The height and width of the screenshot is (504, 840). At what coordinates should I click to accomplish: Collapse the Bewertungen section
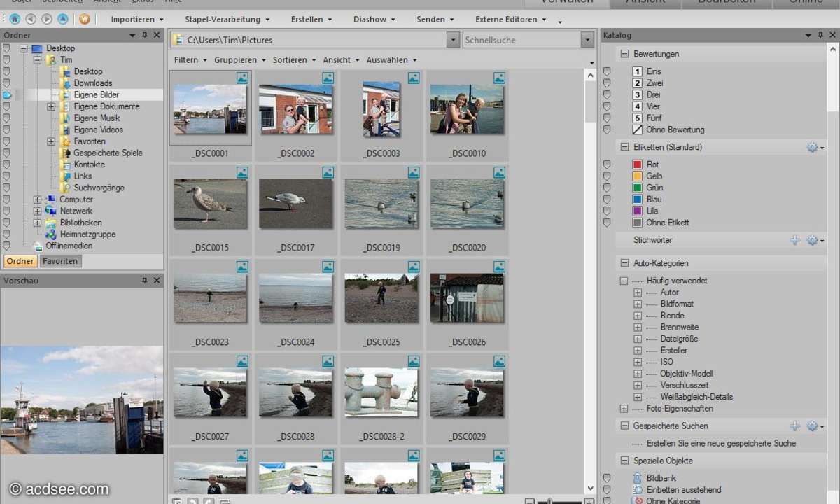coord(624,54)
